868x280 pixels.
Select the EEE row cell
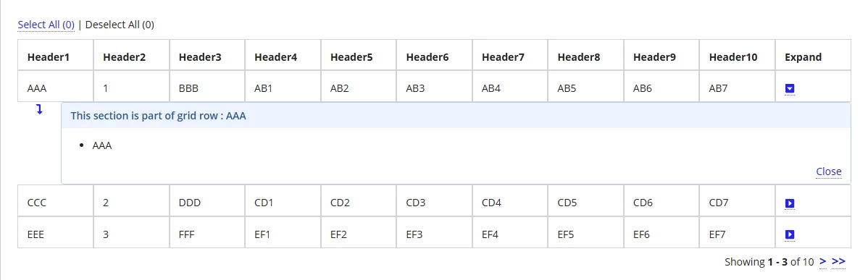pos(55,232)
